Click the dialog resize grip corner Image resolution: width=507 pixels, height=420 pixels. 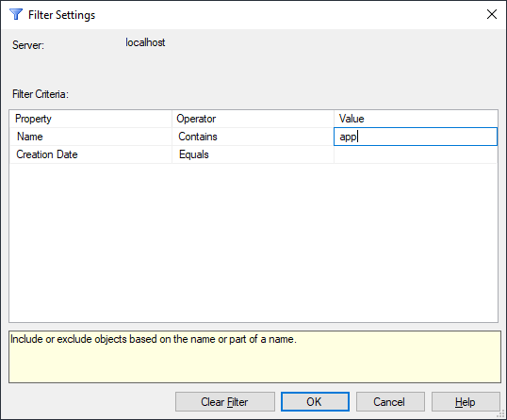click(x=502, y=415)
